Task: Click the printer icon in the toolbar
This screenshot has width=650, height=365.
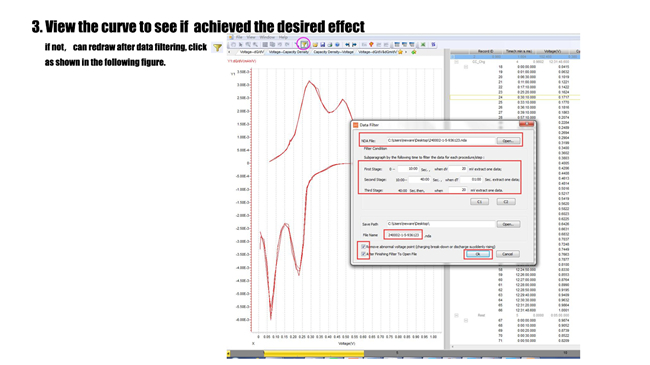Action: click(330, 44)
